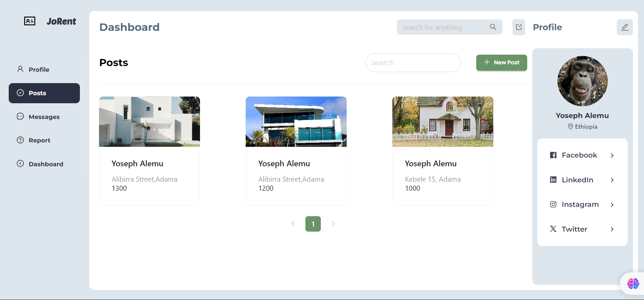Open the Twitter social link
Screen dimensions: 644x300
click(x=582, y=229)
